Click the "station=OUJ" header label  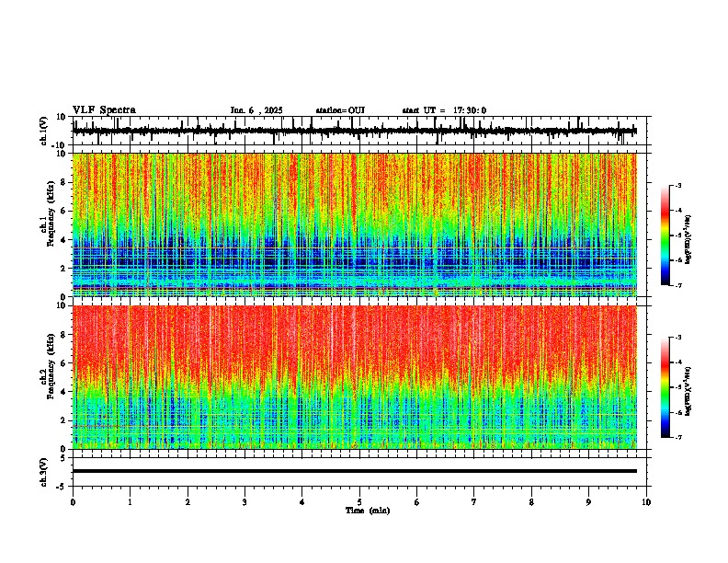pos(340,110)
